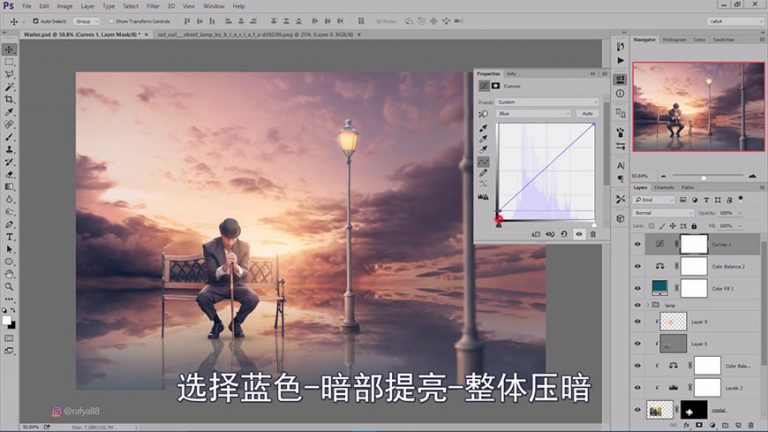Select the Lasso tool
The width and height of the screenshot is (768, 432).
(x=9, y=74)
